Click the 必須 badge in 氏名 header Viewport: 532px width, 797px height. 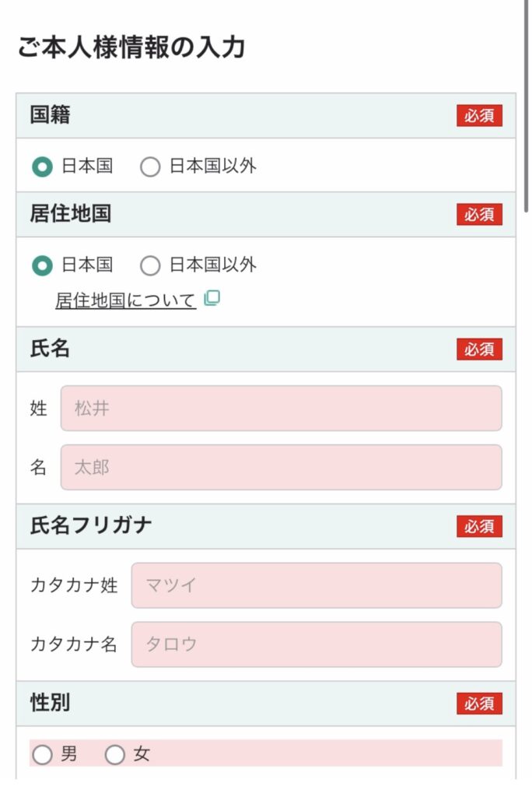479,349
